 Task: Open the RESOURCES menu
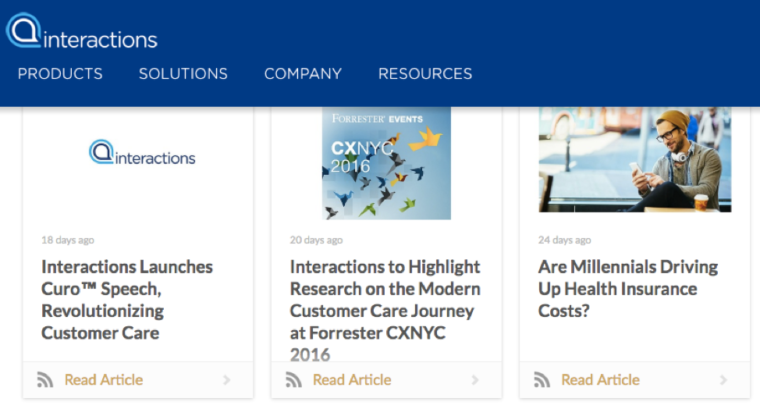coord(425,74)
